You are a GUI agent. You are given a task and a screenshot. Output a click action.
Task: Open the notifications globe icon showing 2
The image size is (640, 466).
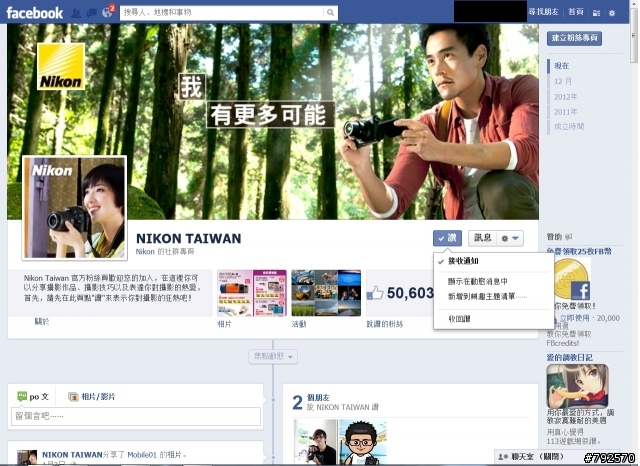pyautogui.click(x=107, y=13)
